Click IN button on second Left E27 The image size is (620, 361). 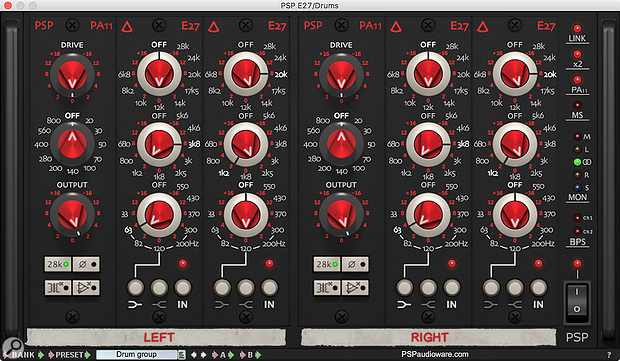coord(269,287)
